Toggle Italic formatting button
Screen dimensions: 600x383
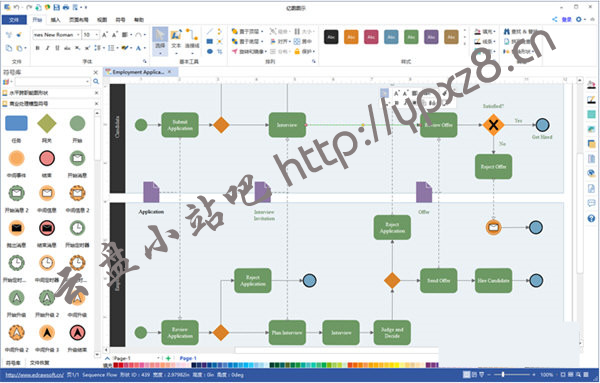(47, 48)
